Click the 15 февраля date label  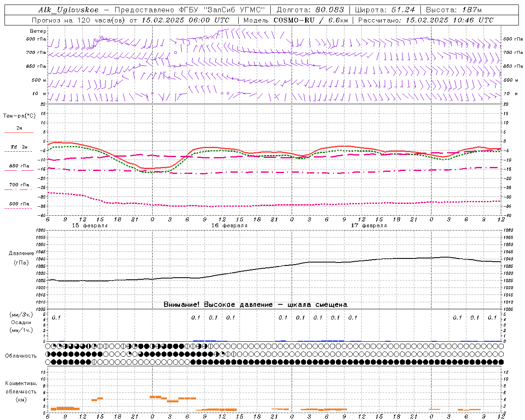[90, 226]
